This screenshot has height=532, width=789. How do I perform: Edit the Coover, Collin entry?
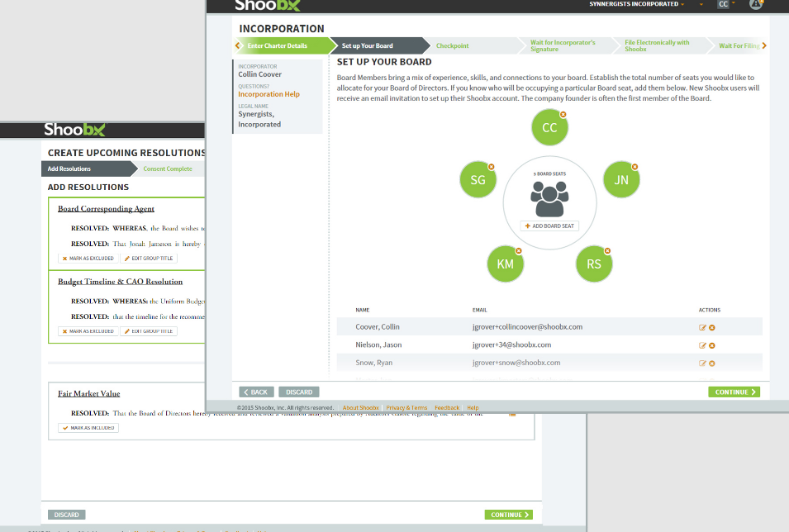coord(702,327)
